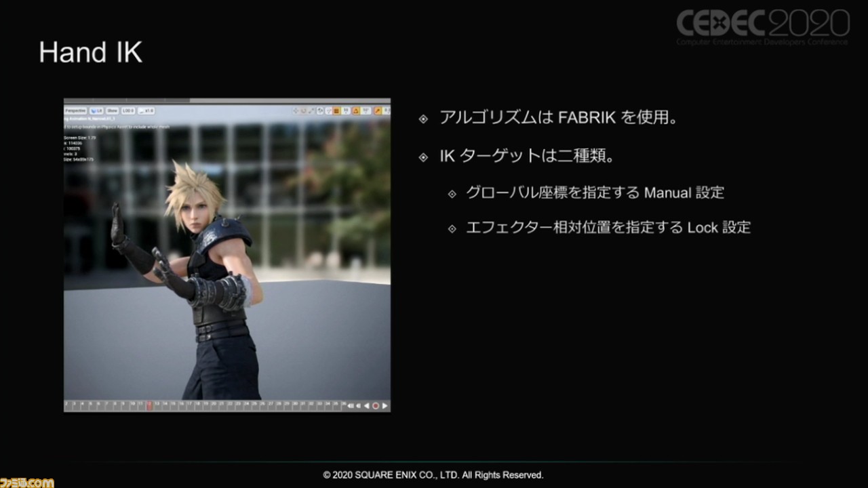This screenshot has width=868, height=488.
Task: Click the red current frame marker 12
Action: 149,406
